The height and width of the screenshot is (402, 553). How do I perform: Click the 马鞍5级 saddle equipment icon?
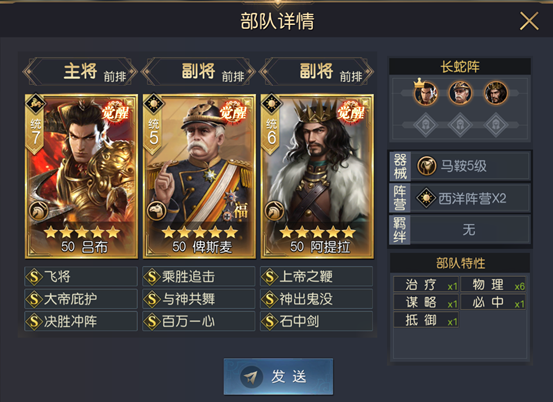pyautogui.click(x=427, y=166)
